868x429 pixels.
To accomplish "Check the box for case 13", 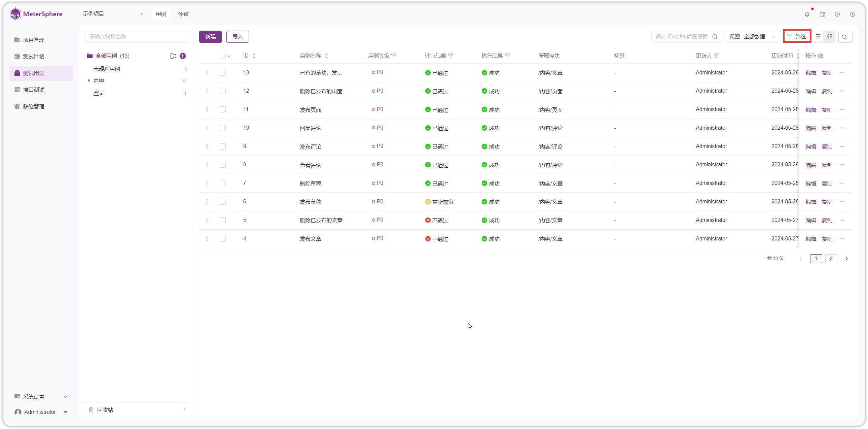I will pyautogui.click(x=222, y=73).
